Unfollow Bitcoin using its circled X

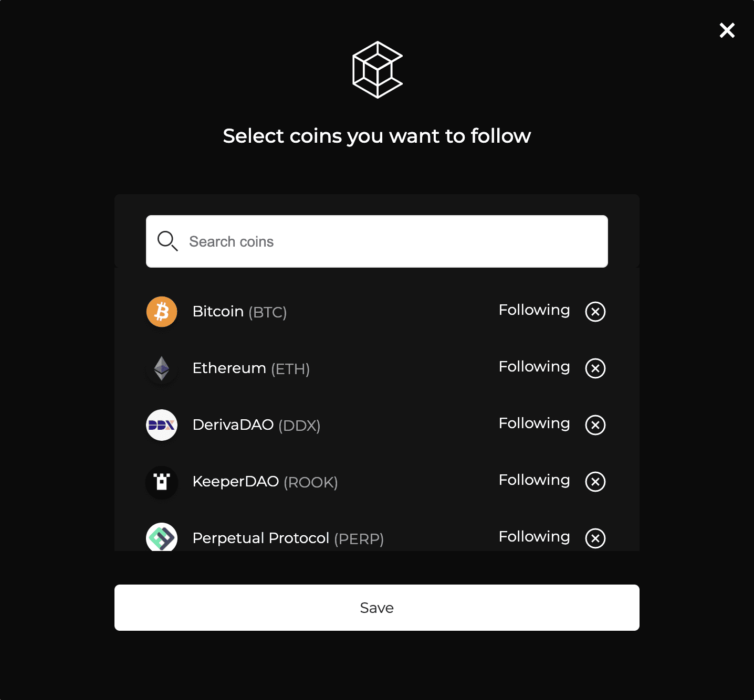tap(595, 311)
